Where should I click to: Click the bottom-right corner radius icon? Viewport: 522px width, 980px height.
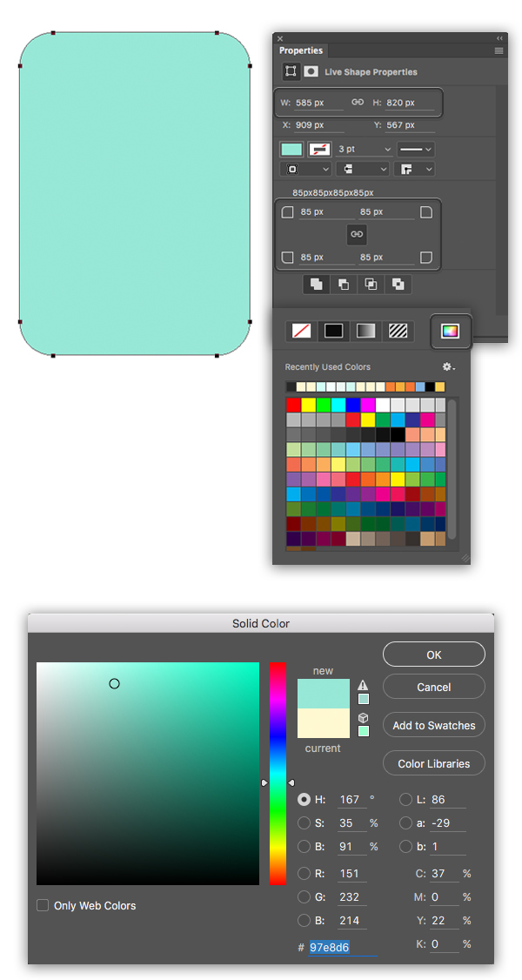[425, 257]
